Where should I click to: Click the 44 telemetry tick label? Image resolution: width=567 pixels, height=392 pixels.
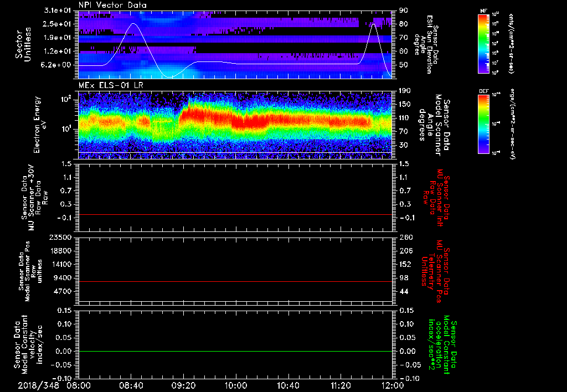404,291
